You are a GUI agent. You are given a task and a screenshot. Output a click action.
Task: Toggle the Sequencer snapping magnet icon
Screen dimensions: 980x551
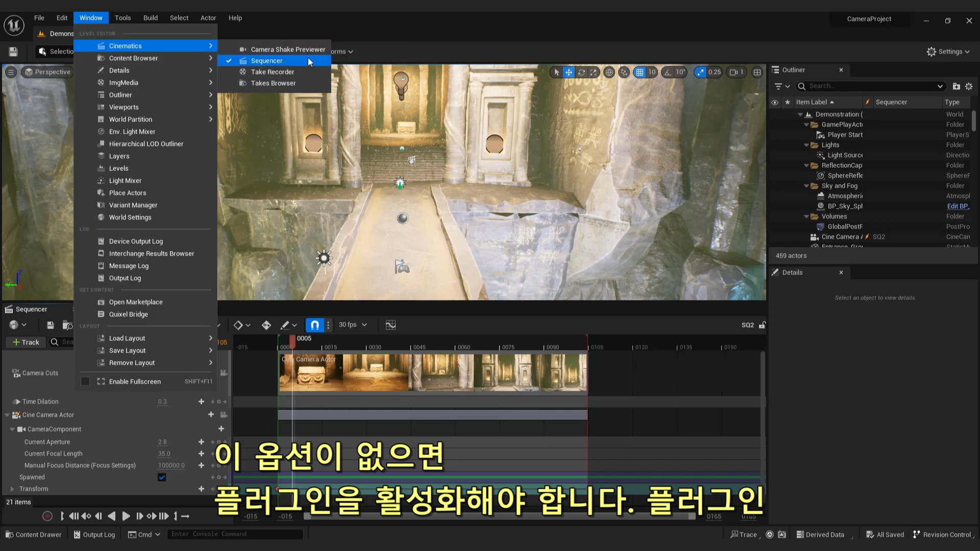[314, 325]
